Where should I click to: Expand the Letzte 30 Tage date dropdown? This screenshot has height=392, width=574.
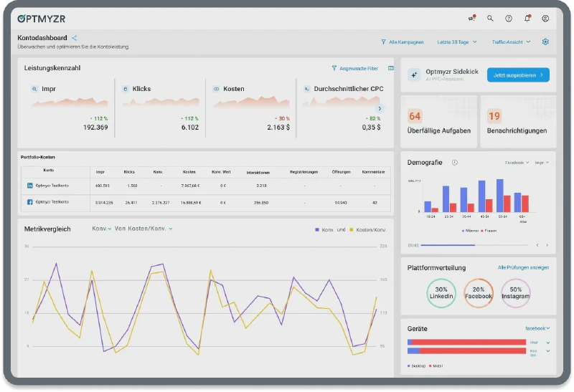click(457, 42)
